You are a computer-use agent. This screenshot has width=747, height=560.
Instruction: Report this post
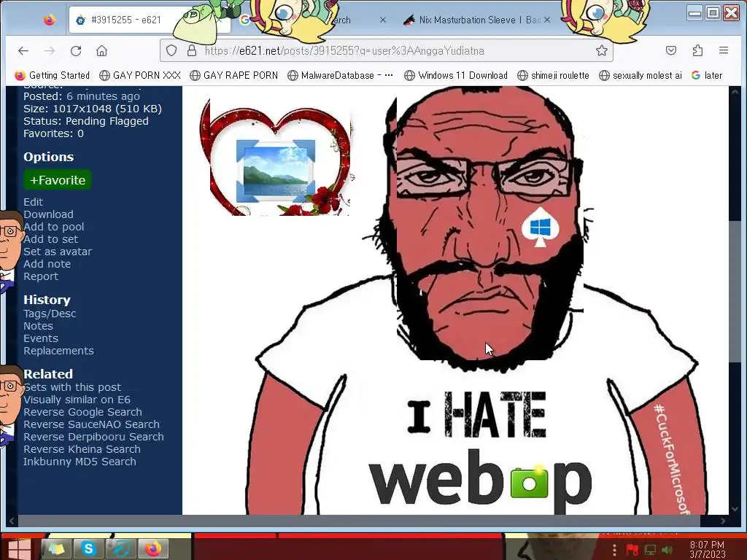click(41, 276)
